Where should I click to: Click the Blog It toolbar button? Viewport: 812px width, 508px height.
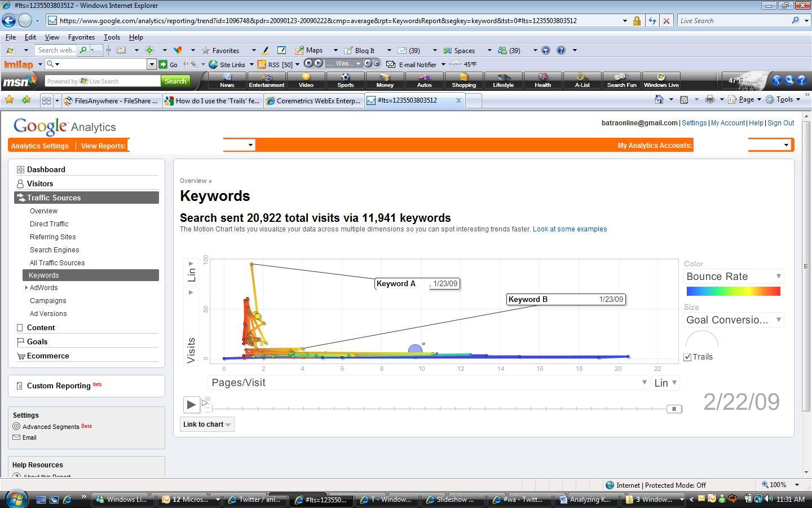tap(359, 50)
